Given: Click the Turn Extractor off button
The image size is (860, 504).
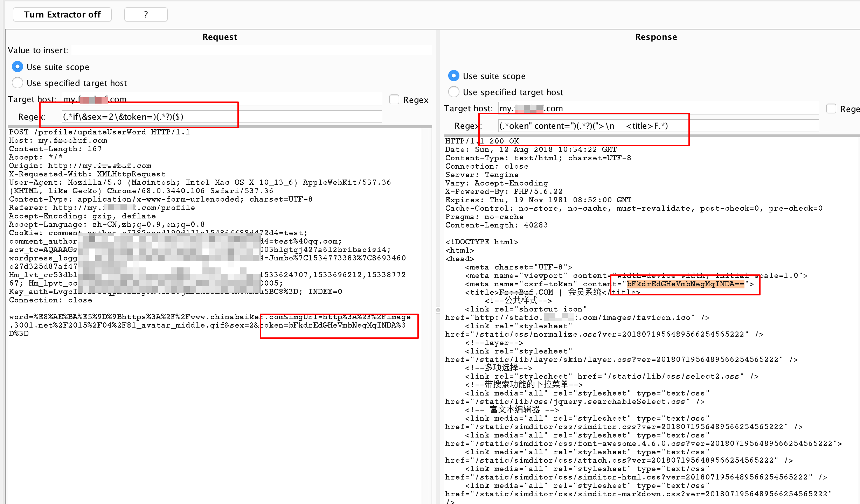Looking at the screenshot, I should (62, 14).
